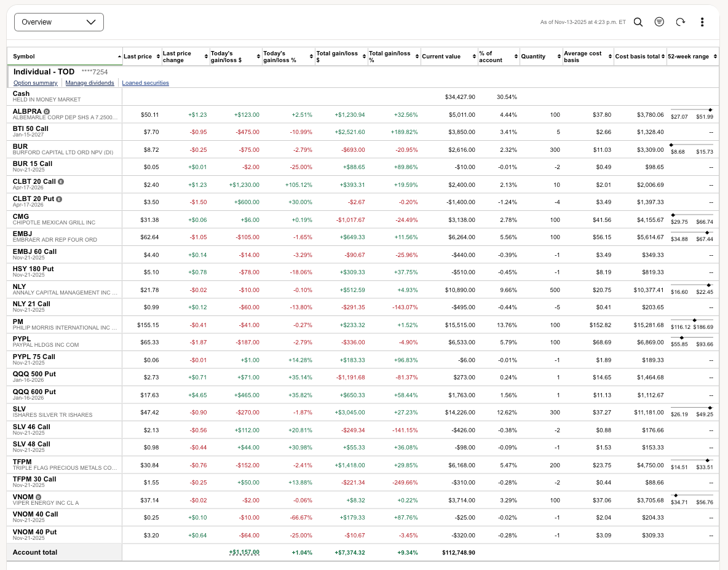728x570 pixels.
Task: Open the filter icon in toolbar
Action: (659, 22)
